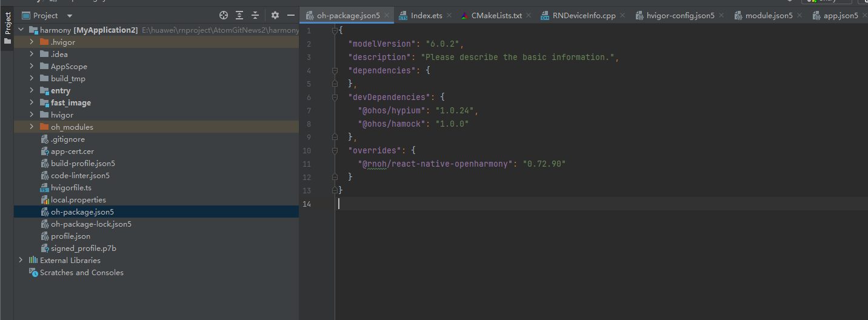
Task: Select app-cert.cer file
Action: coord(72,152)
